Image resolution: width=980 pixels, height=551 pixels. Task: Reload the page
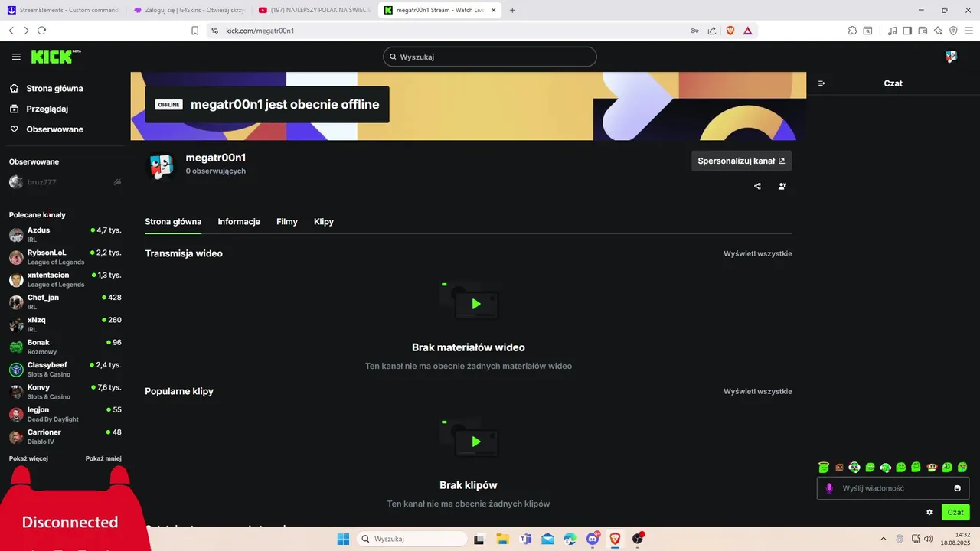[41, 31]
